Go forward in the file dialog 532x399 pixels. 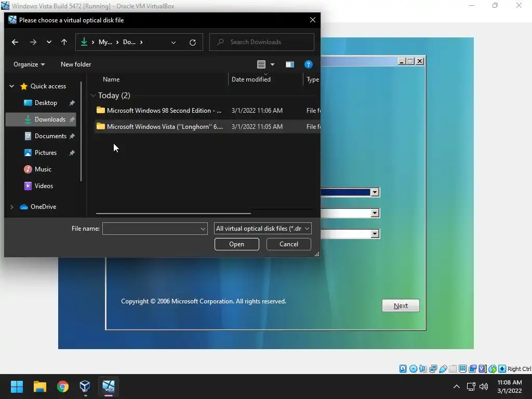pyautogui.click(x=33, y=42)
